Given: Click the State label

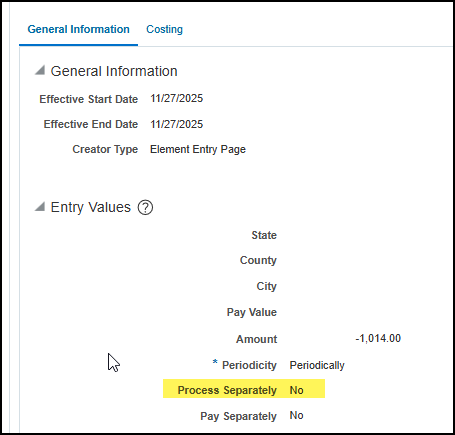Looking at the screenshot, I should tap(264, 235).
